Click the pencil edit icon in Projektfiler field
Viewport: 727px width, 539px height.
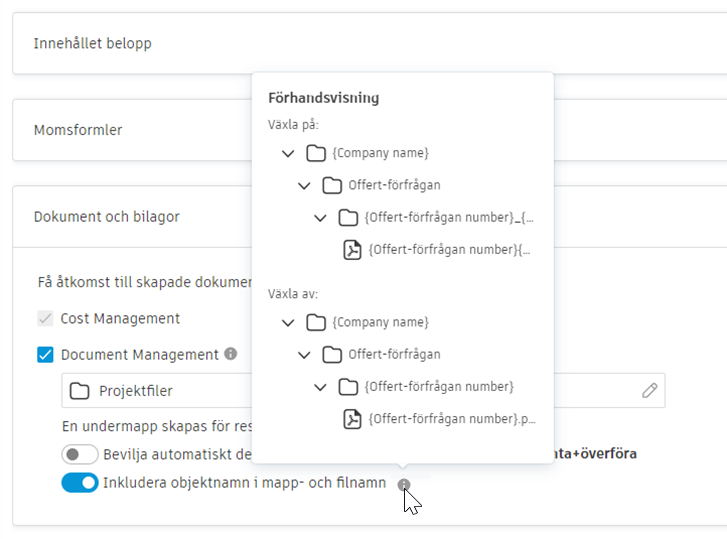650,390
